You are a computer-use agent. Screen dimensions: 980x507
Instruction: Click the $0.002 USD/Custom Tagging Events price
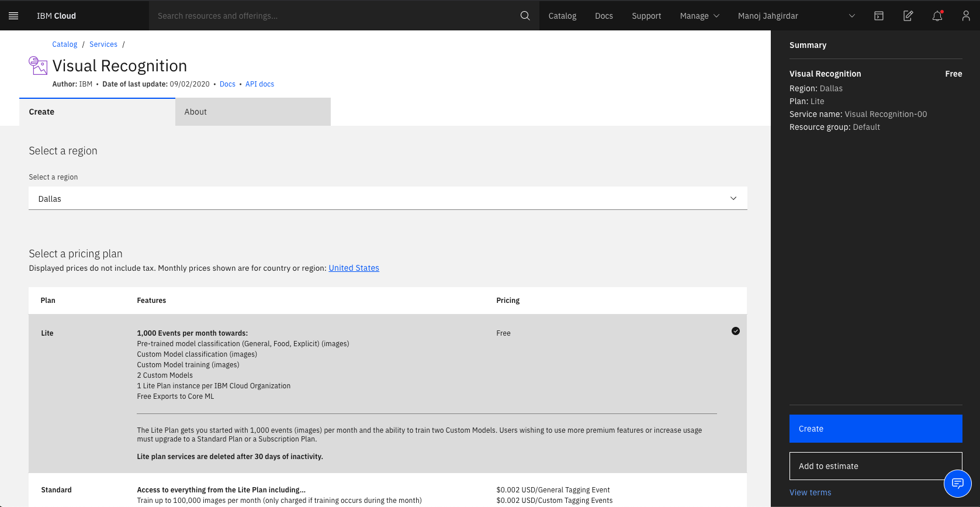[555, 501]
